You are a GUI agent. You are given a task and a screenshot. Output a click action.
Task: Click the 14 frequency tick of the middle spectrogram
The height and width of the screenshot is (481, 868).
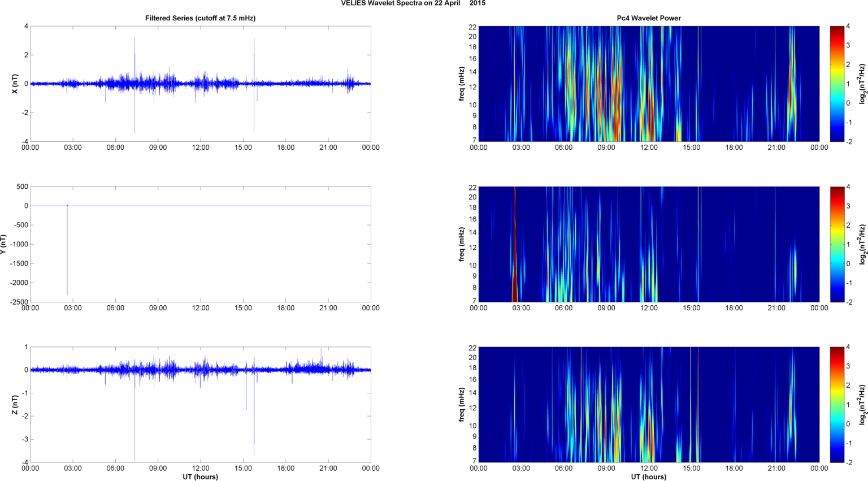click(472, 232)
